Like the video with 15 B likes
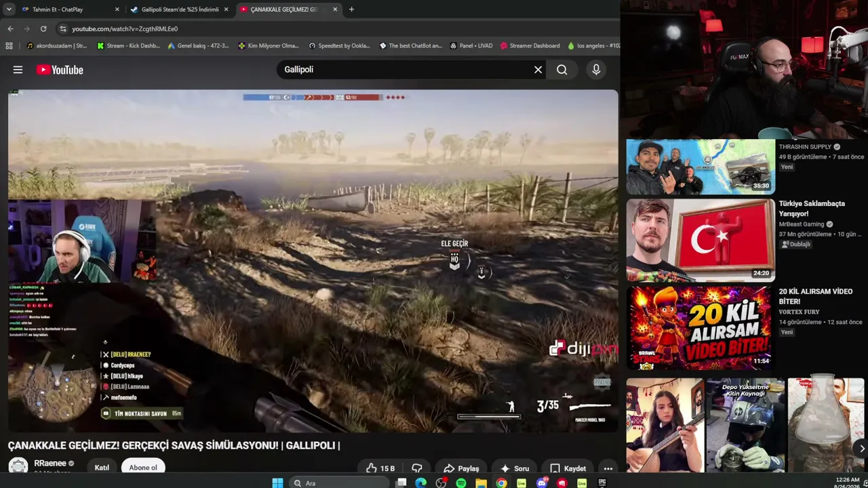The image size is (868, 488). (x=380, y=468)
